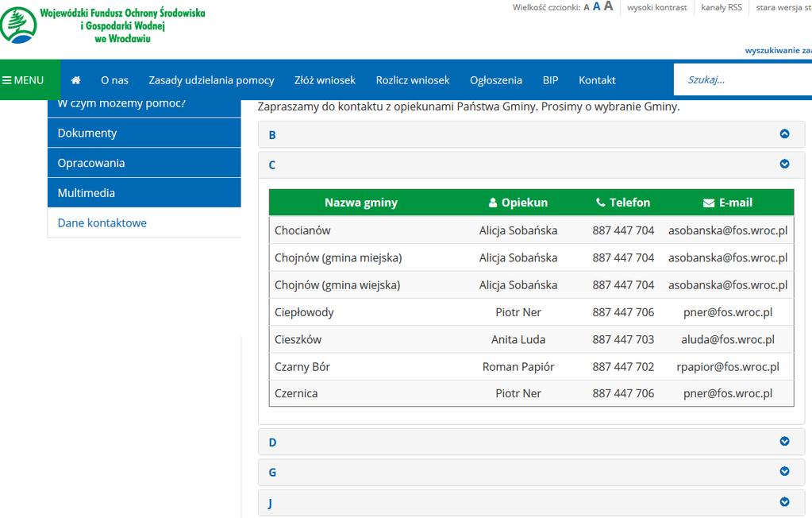Select the Ciepłowody gmina cell
Viewport: 812px width, 518px height.
304,312
